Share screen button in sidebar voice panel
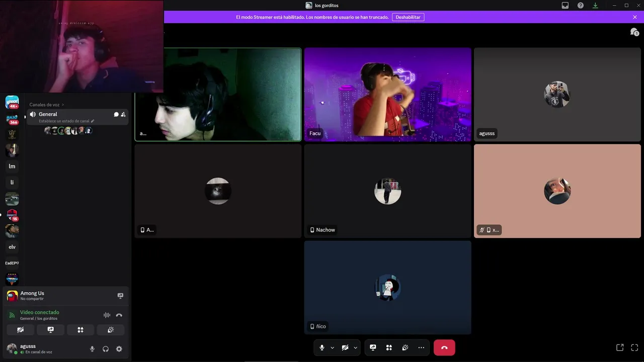Screen dimensions: 644x362 50,330
